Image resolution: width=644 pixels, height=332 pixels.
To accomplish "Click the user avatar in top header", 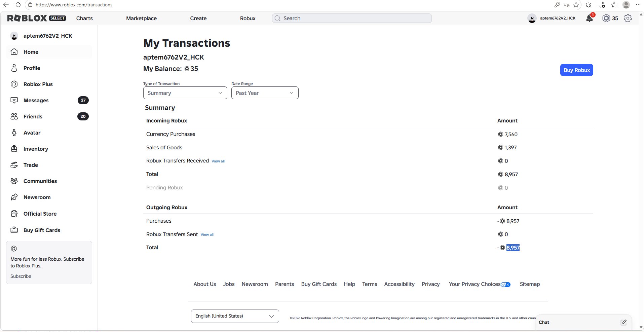I will (532, 18).
